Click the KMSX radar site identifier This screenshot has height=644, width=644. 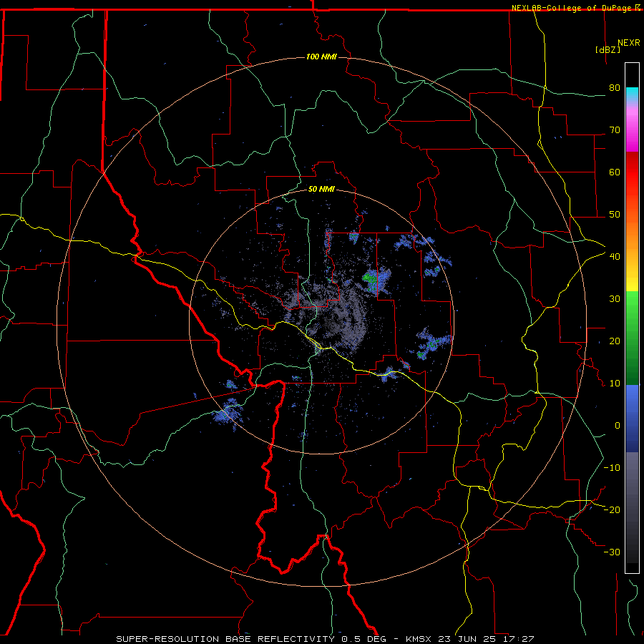418,639
